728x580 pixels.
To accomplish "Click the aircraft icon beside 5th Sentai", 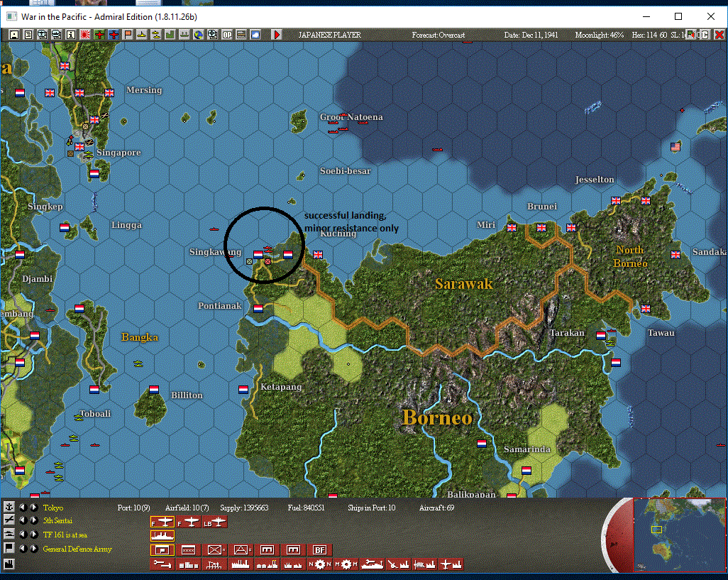I will coord(9,520).
